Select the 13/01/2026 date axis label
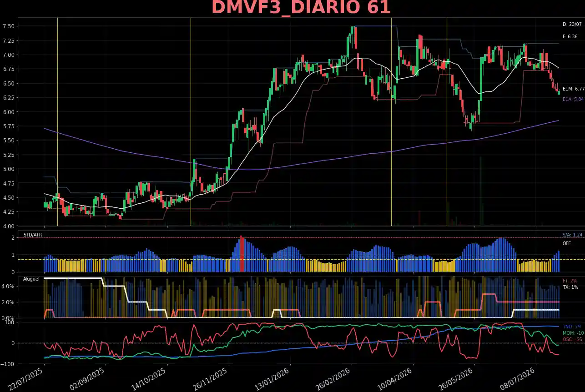This screenshot has height=392, width=585. pyautogui.click(x=272, y=378)
